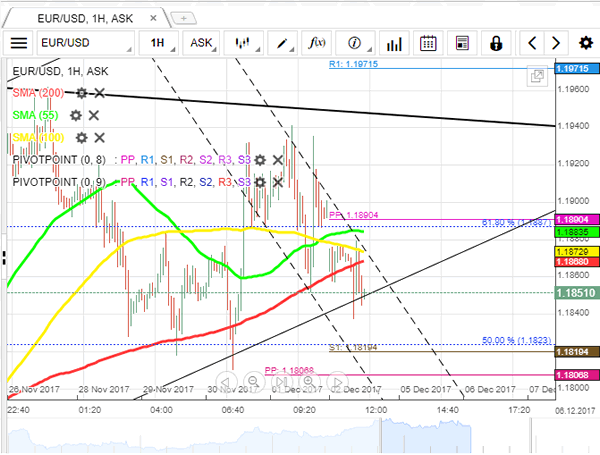Toggle the chart lock padlock icon

click(496, 43)
